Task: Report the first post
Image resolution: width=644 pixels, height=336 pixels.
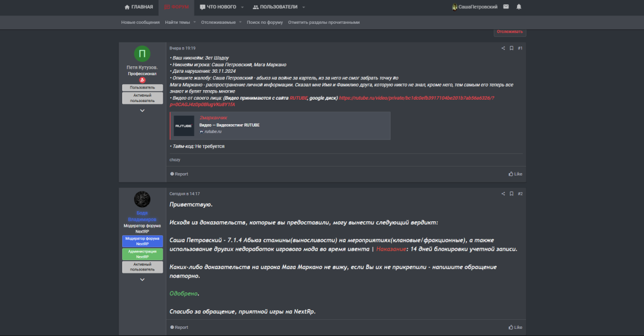Action: pyautogui.click(x=179, y=174)
